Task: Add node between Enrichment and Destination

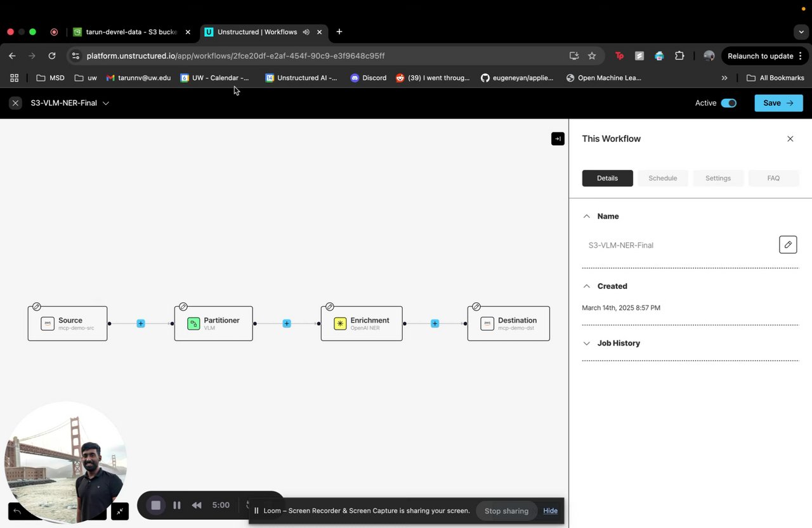Action: pos(435,323)
